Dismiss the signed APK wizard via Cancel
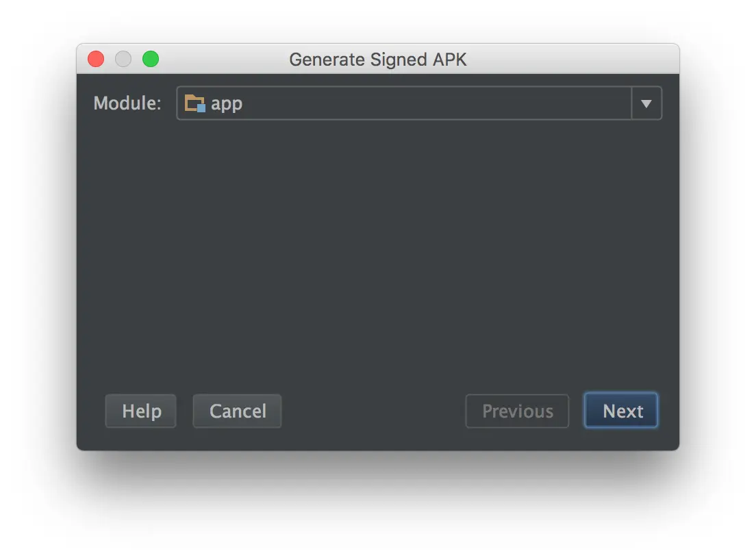The height and width of the screenshot is (560, 756). click(237, 411)
